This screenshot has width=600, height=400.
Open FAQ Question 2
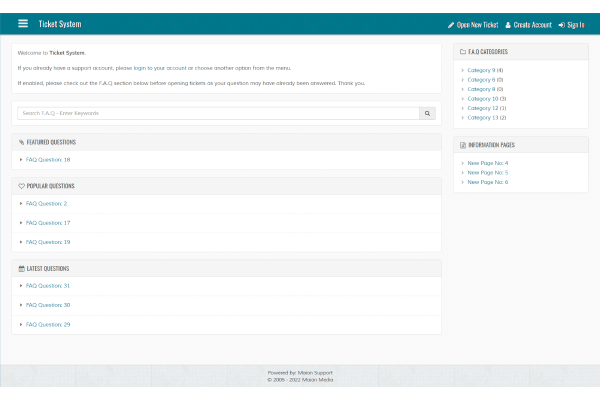46,204
